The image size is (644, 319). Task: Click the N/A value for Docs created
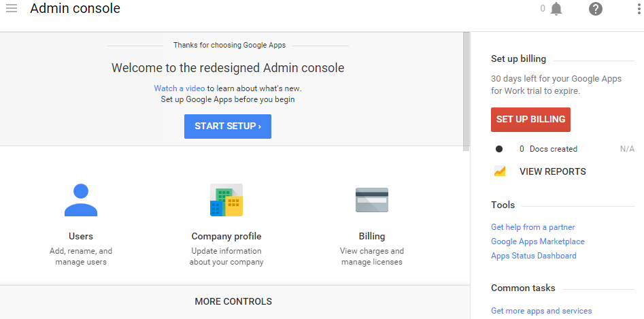click(627, 149)
